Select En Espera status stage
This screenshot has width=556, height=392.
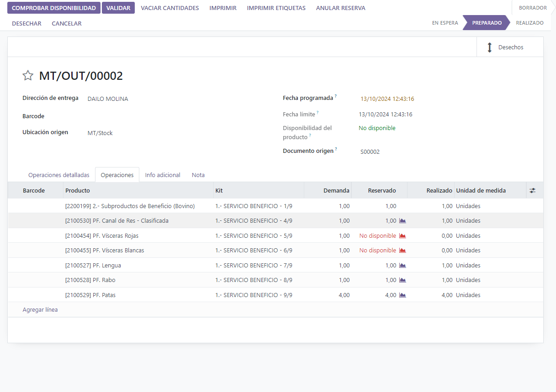point(445,23)
